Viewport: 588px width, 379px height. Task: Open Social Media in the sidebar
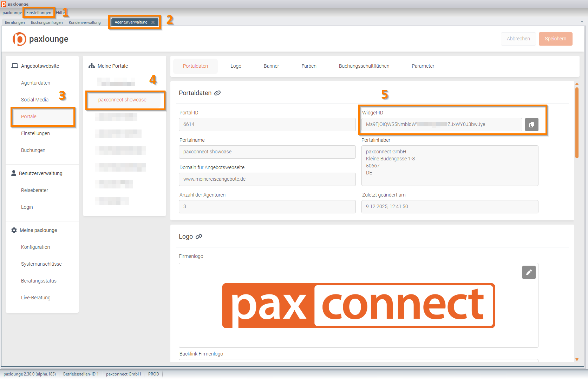pos(35,100)
